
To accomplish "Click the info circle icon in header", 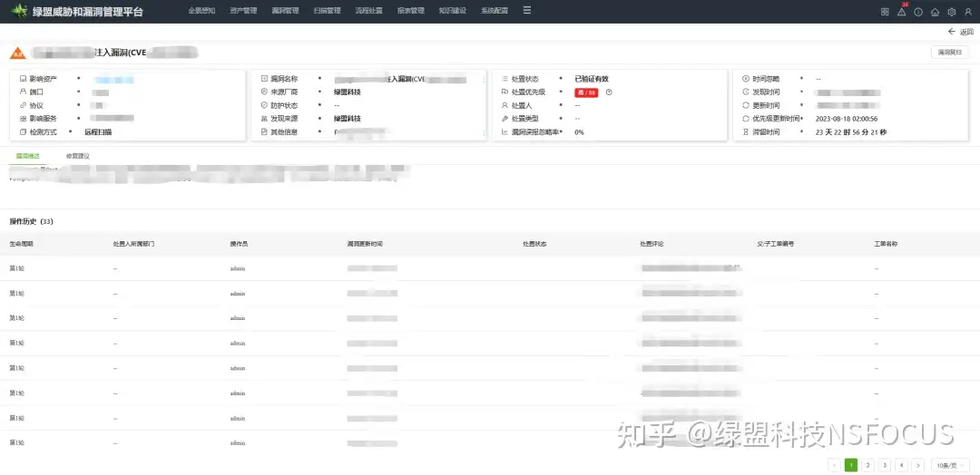I will pos(918,12).
